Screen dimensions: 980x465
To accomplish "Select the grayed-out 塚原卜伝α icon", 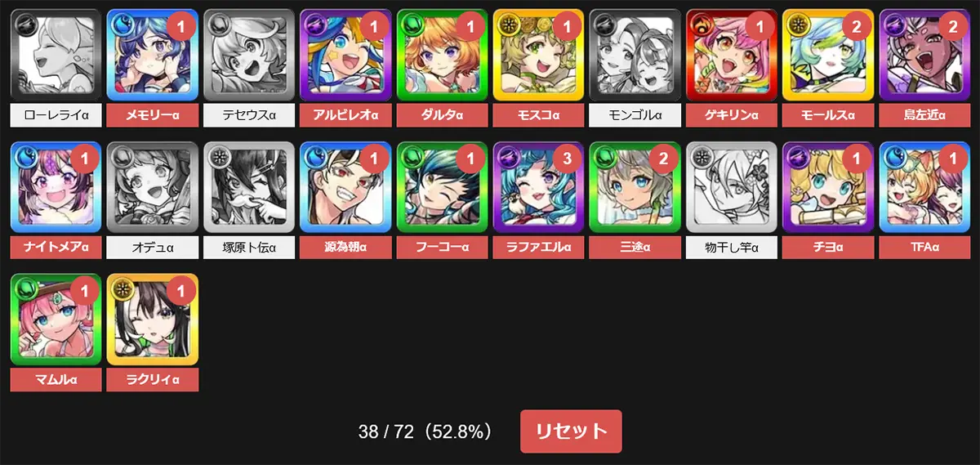I will click(x=249, y=187).
